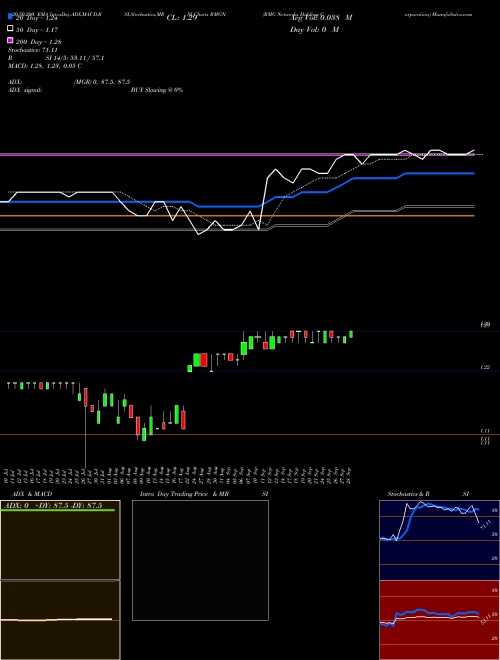Click the '(MGR) 0, 87.5, 87.5' ADX values
Image resolution: width=500 pixels, height=660 pixels.
point(102,82)
